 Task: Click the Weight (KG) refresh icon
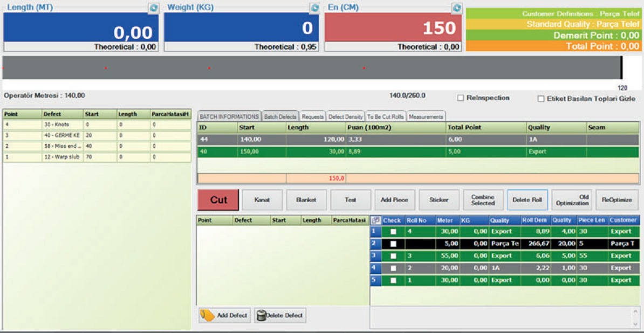314,8
